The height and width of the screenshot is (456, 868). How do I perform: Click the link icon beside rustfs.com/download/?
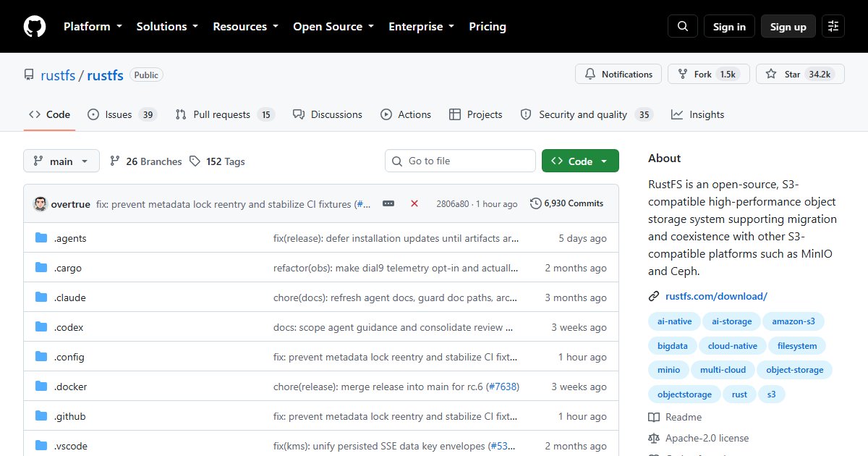pyautogui.click(x=654, y=296)
